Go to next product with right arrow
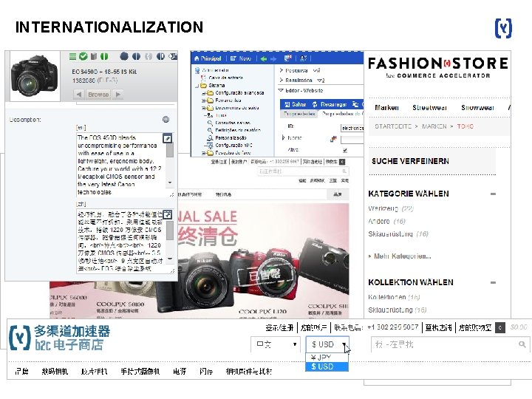This screenshot has width=532, height=399. pyautogui.click(x=117, y=95)
